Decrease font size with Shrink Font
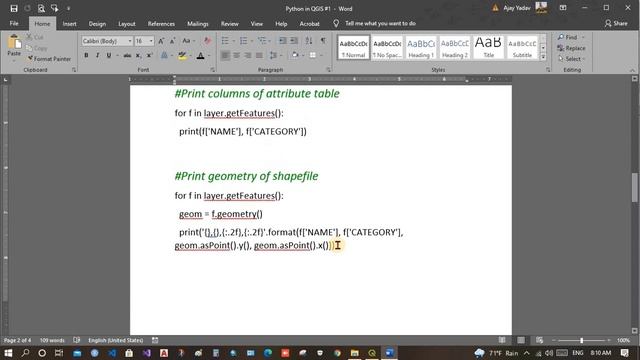 click(x=172, y=41)
